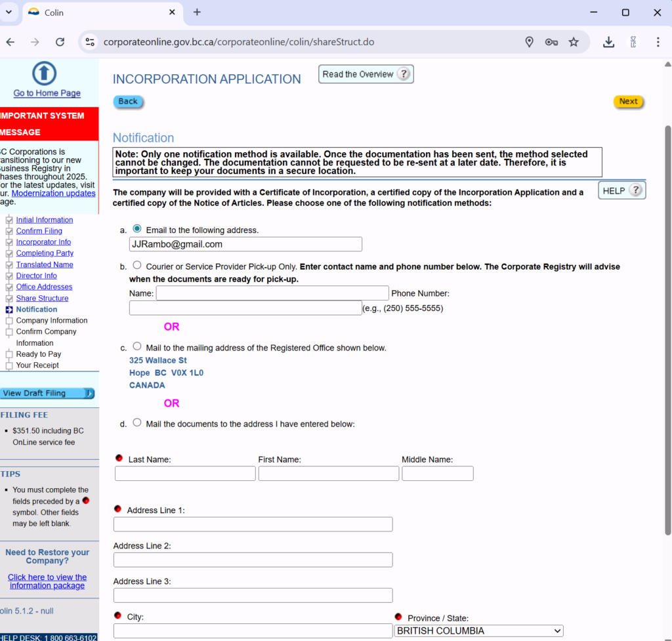
Task: Expand the tab search chevron in Chrome
Action: coord(9,12)
